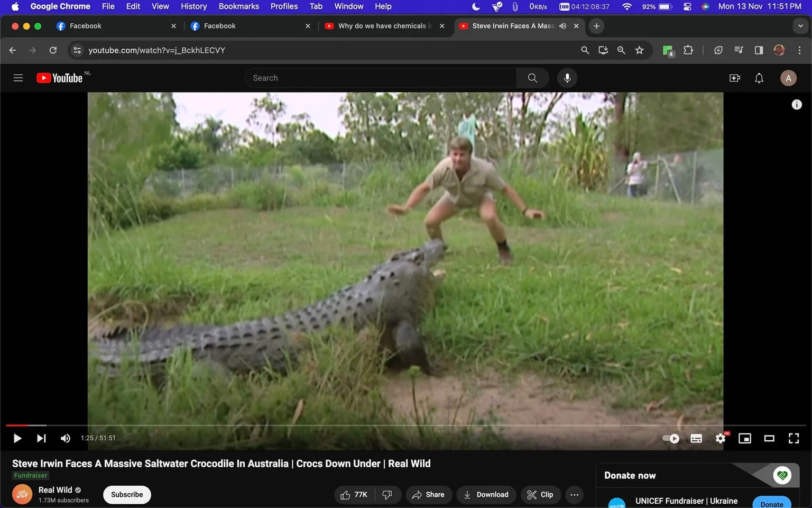This screenshot has height=508, width=812.
Task: Expand the tab search chevron
Action: pyautogui.click(x=799, y=25)
